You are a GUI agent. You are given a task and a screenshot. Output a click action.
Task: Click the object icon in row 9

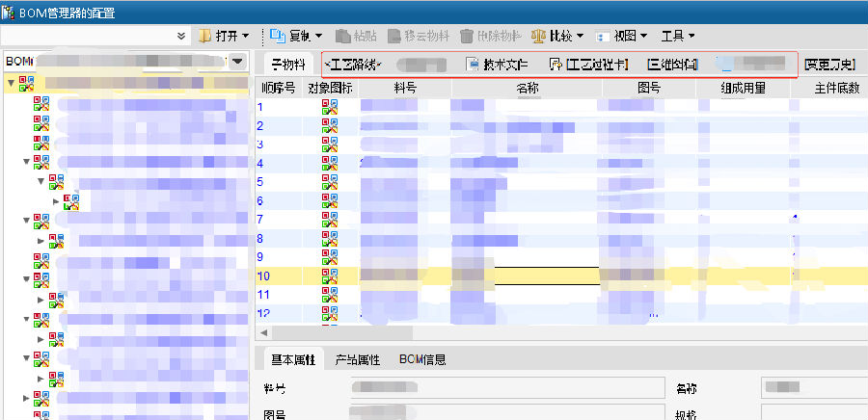(x=330, y=257)
